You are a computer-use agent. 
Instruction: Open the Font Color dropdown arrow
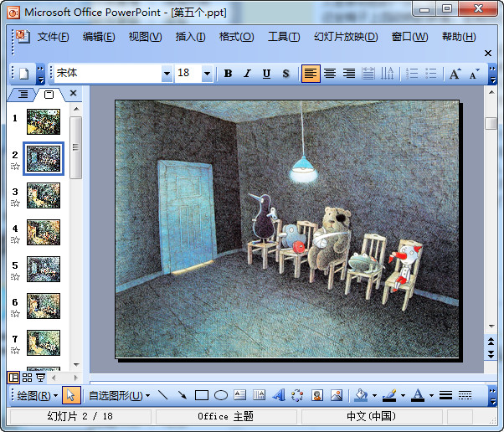431,396
